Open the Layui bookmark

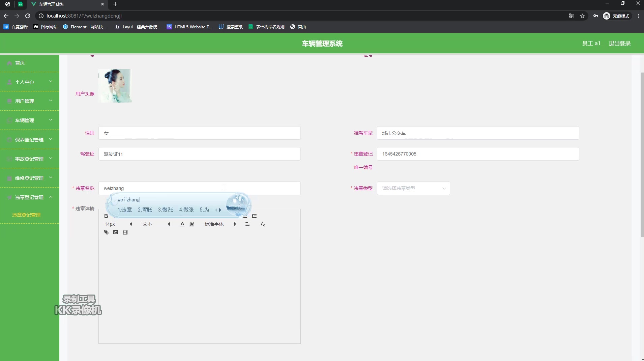[x=138, y=27]
